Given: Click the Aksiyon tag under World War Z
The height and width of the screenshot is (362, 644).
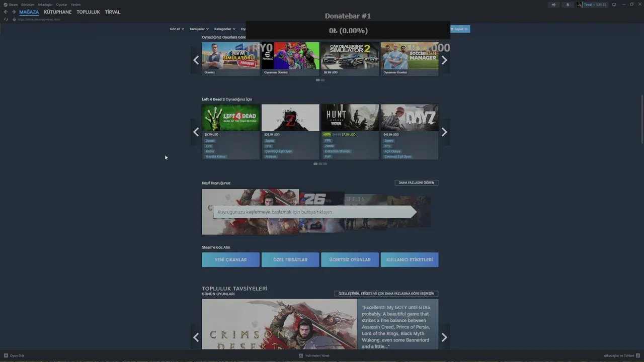Looking at the screenshot, I should tap(271, 156).
